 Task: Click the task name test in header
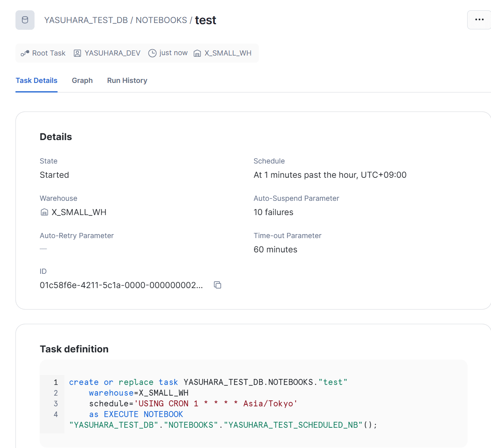206,20
